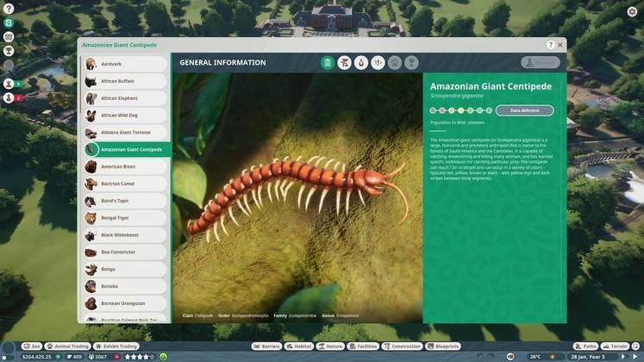Click the last greyed-out tab icon
The height and width of the screenshot is (362, 644).
click(411, 63)
